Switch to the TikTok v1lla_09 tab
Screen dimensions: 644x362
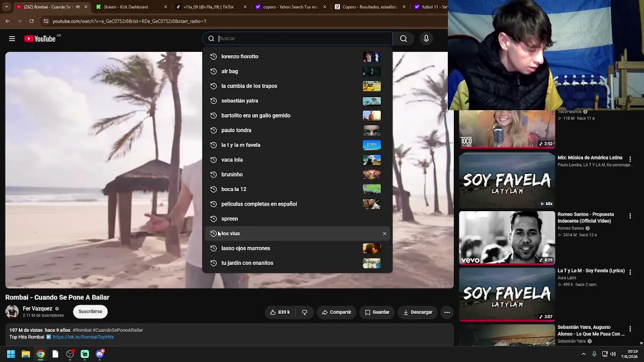coord(211,7)
